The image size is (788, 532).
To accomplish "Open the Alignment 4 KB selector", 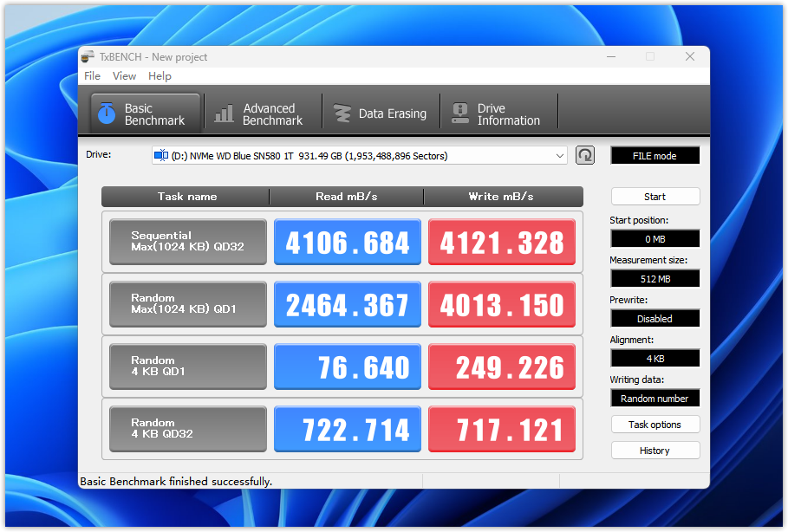I will point(654,359).
